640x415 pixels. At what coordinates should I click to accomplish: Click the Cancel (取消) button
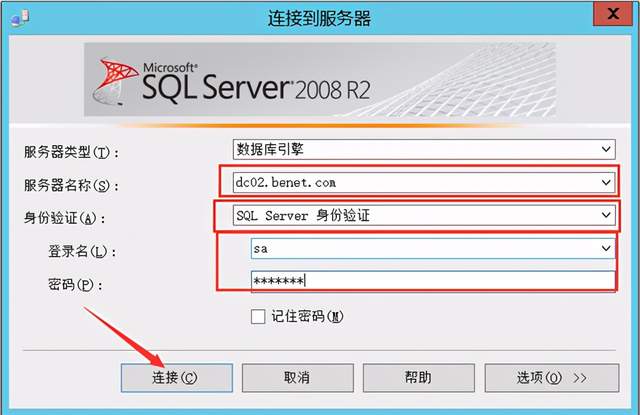(298, 378)
